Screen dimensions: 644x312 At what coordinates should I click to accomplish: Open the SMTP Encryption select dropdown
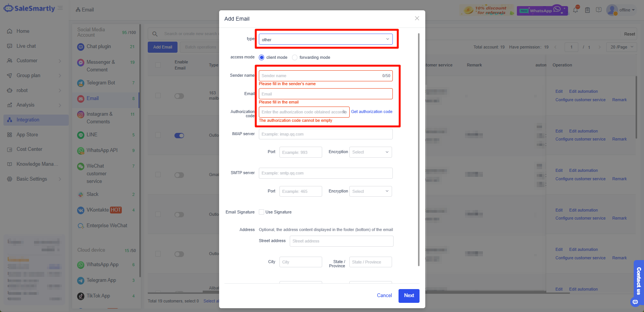[371, 191]
